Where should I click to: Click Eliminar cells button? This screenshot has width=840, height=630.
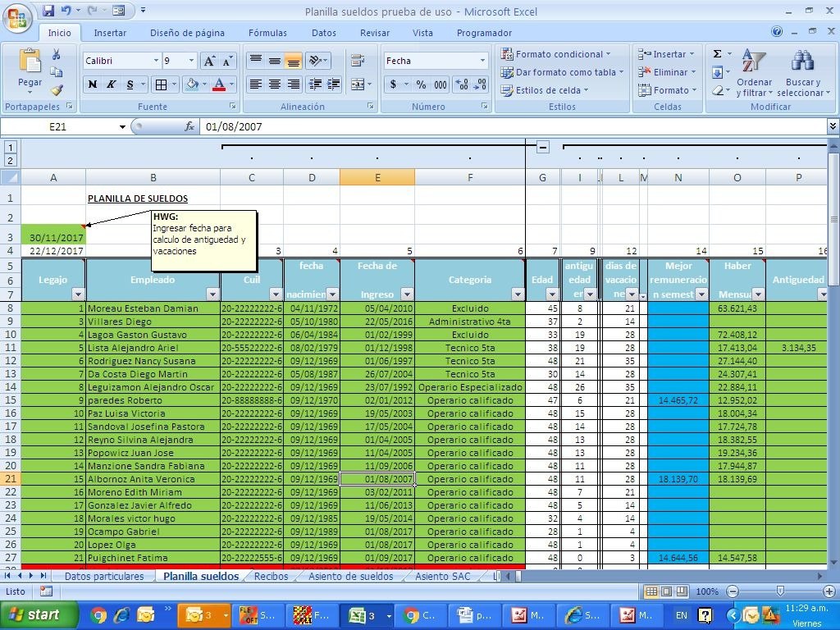[666, 72]
